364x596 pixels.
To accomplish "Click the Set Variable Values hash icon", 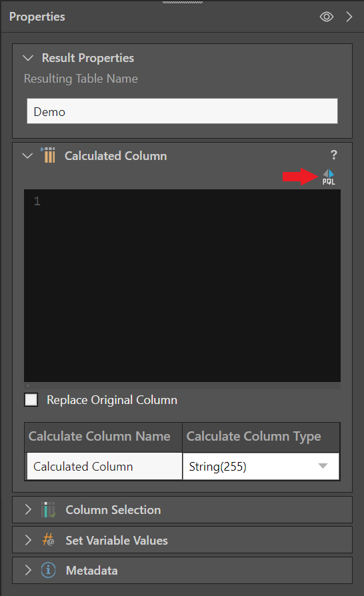I will pos(48,540).
